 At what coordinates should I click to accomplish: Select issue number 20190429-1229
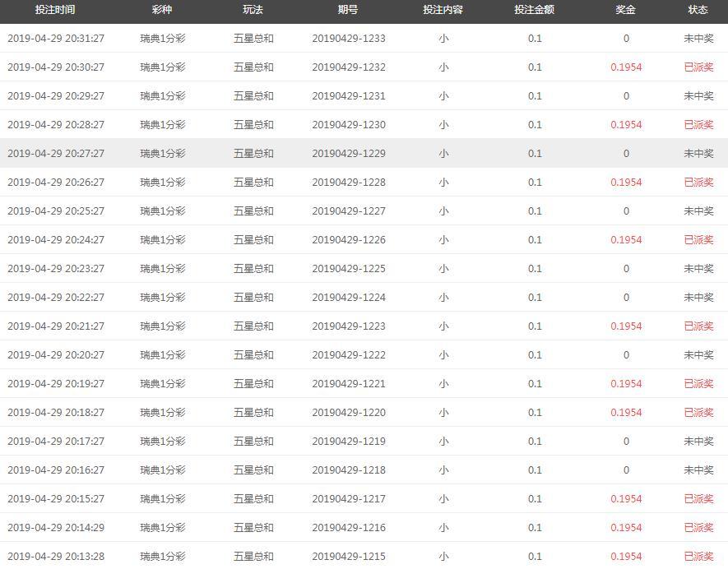(349, 154)
